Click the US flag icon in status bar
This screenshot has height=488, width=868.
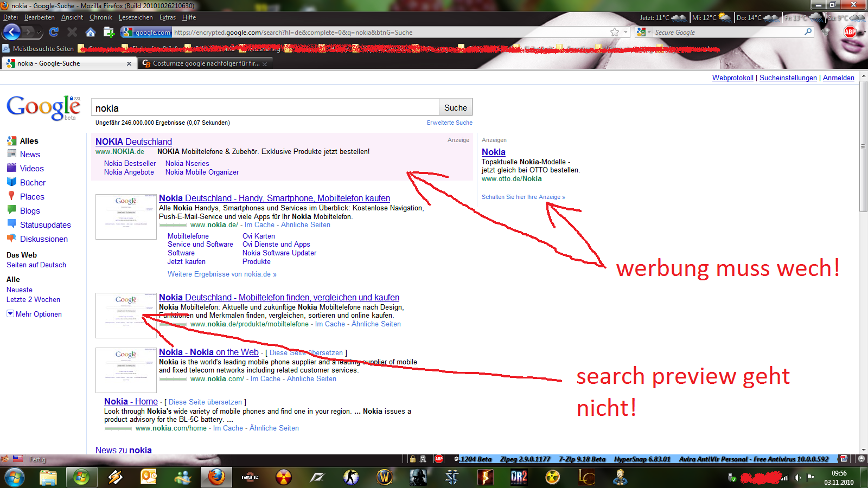[x=18, y=459]
